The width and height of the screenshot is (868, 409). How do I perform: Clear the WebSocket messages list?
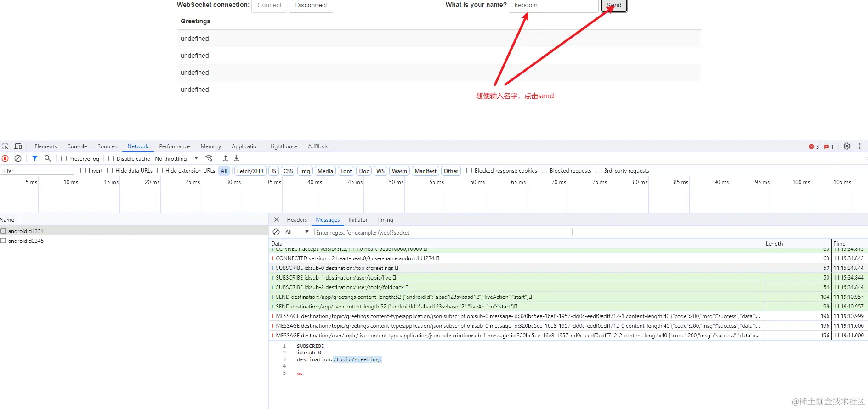click(x=276, y=232)
